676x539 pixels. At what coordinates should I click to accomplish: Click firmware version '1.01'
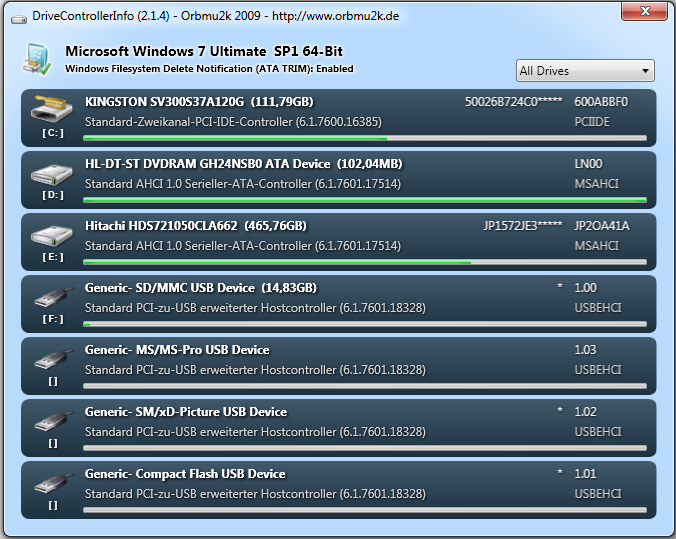[585, 474]
